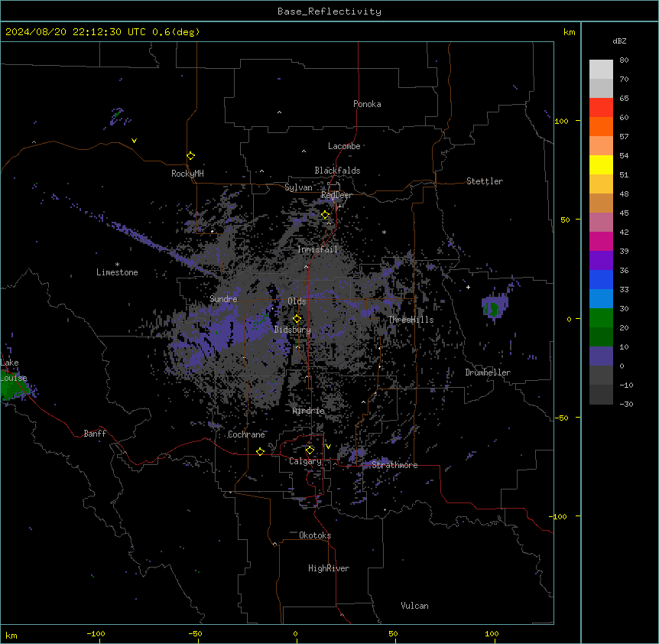
Task: Click the km label at bottom left corner
Action: point(11,636)
